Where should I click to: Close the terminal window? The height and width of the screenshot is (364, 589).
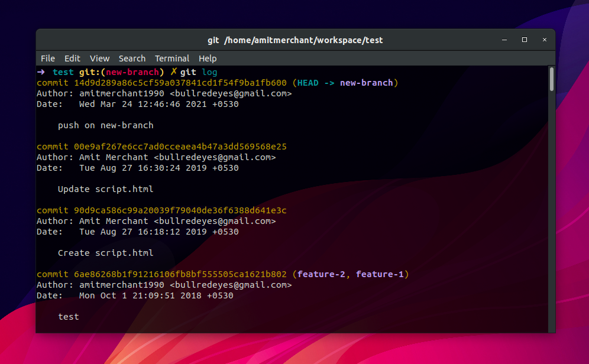point(544,40)
